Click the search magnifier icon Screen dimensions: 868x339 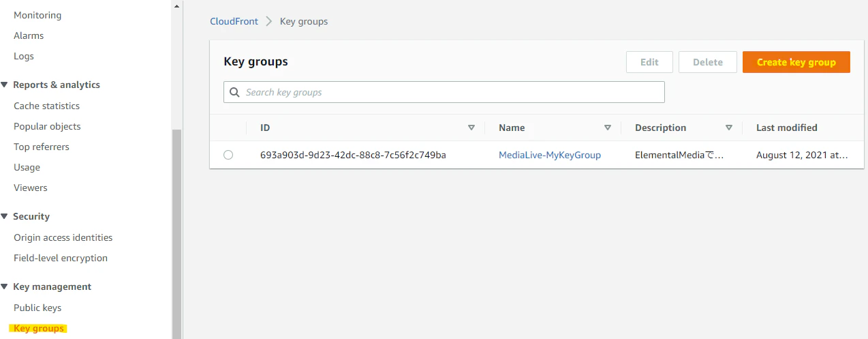(234, 92)
